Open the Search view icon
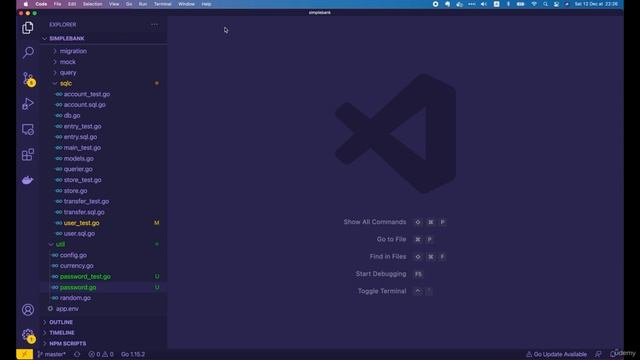 point(28,52)
